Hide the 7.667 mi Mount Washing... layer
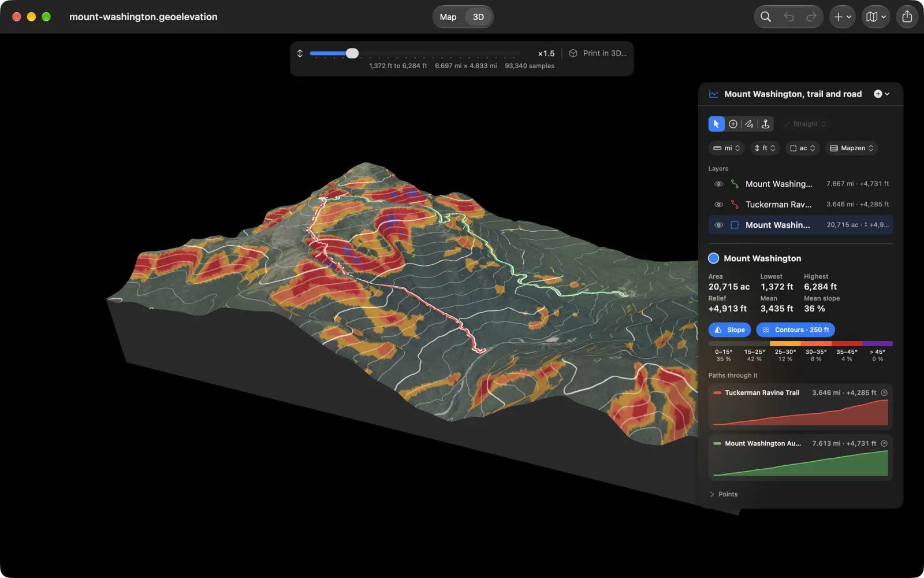Screen dimensions: 924x578 pyautogui.click(x=718, y=184)
